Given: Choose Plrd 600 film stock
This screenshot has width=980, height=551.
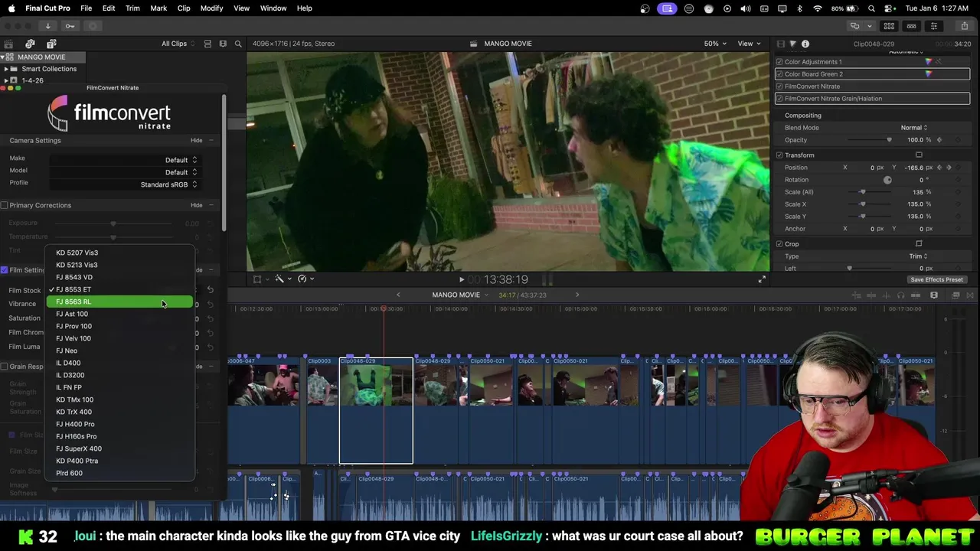Looking at the screenshot, I should 119,473.
